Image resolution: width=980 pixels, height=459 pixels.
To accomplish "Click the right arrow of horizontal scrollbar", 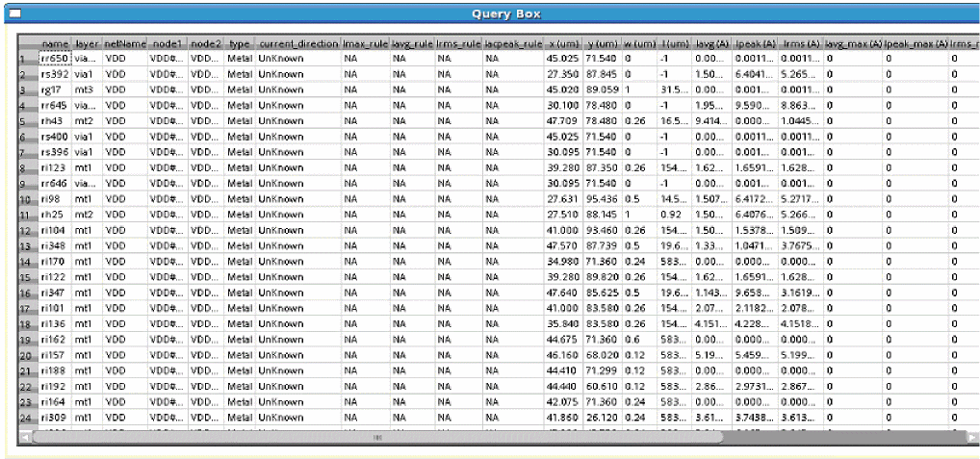I will click(974, 437).
